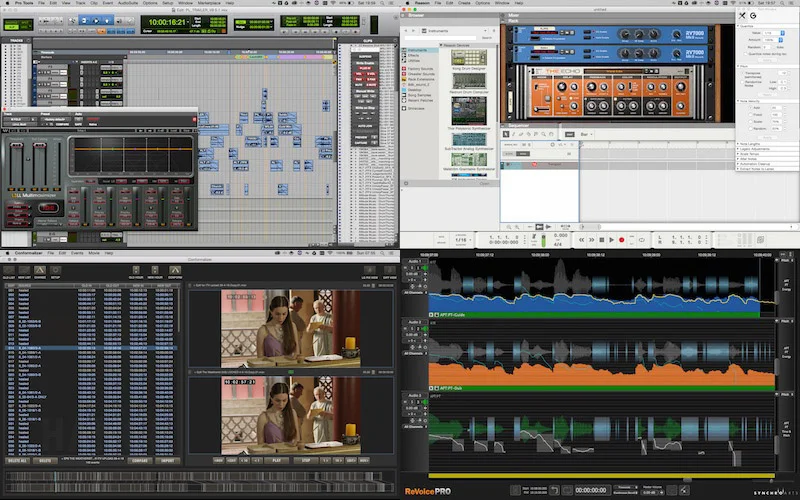This screenshot has height=500, width=800.
Task: Adjust Out Ceiling fader in L3 Multimaximizer
Action: (x=39, y=146)
